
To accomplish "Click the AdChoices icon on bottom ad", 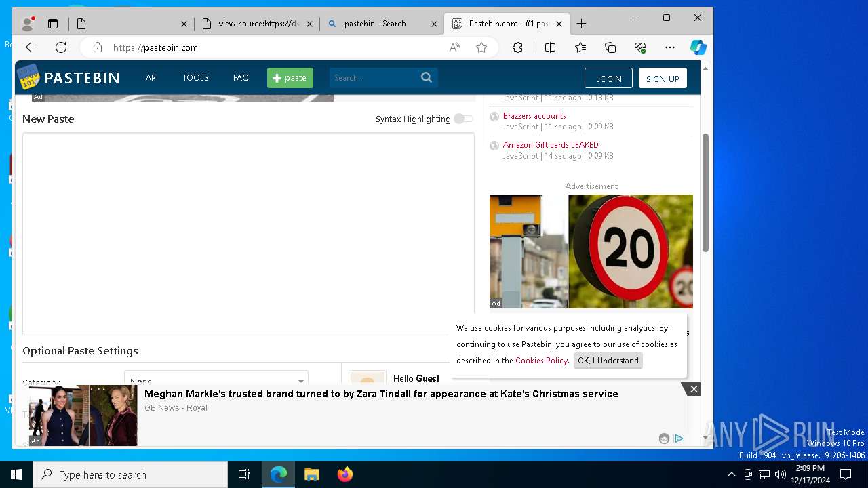I will 678,439.
